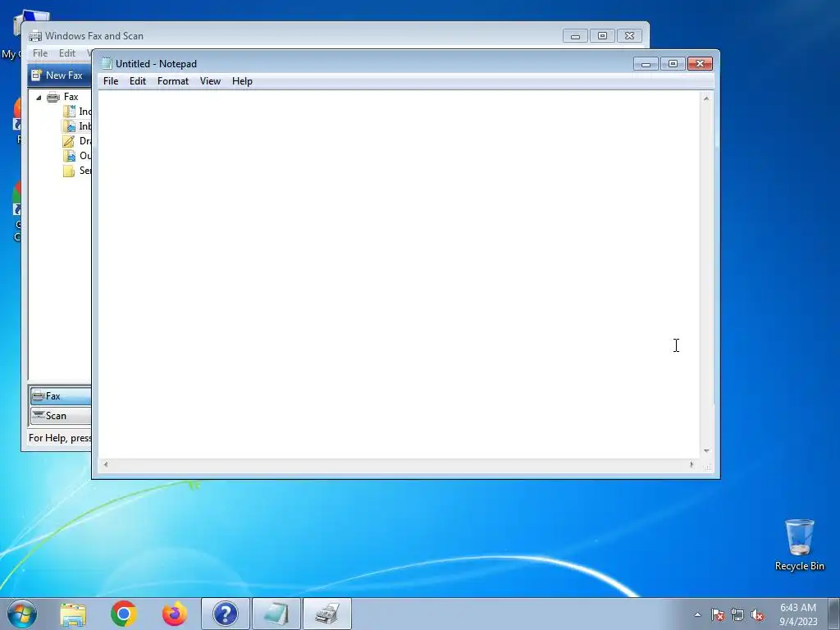Viewport: 840px width, 630px height.
Task: Click the Notepad title bar icon
Action: [107, 64]
